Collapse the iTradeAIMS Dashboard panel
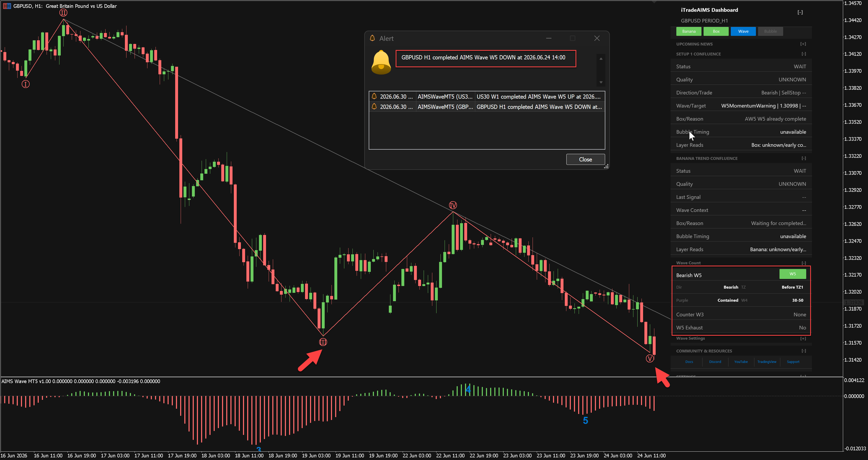The height and width of the screenshot is (460, 868). 800,13
